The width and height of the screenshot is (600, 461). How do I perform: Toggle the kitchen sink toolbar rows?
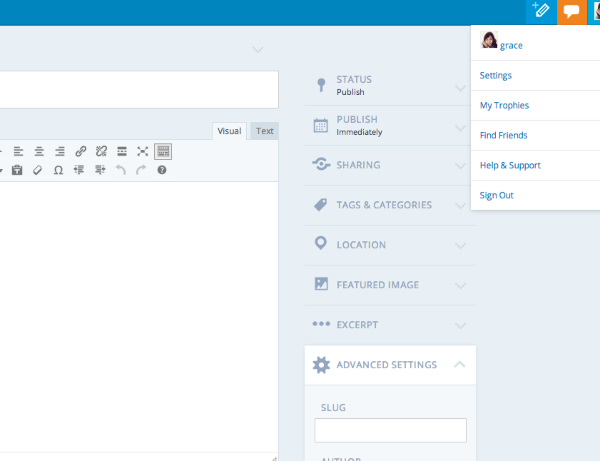pyautogui.click(x=163, y=151)
